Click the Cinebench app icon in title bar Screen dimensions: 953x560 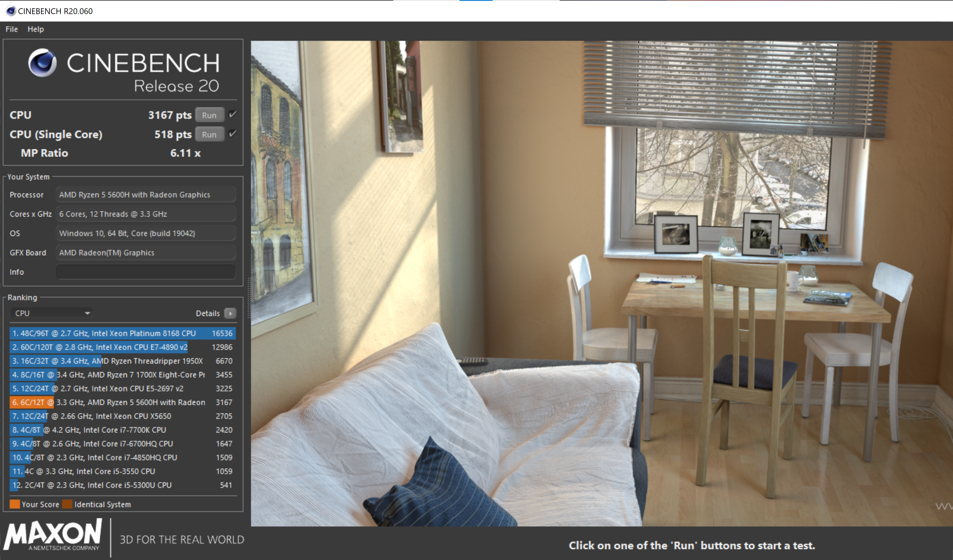pos(11,11)
